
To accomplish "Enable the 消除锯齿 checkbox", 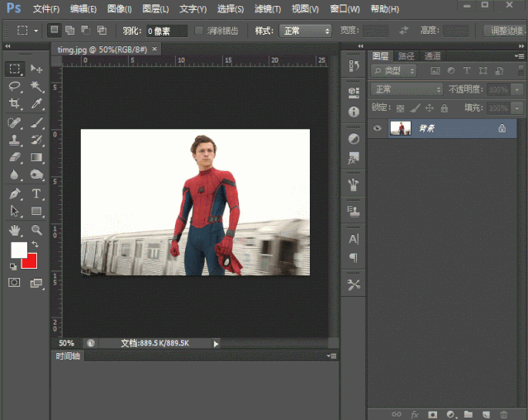I will [x=198, y=31].
